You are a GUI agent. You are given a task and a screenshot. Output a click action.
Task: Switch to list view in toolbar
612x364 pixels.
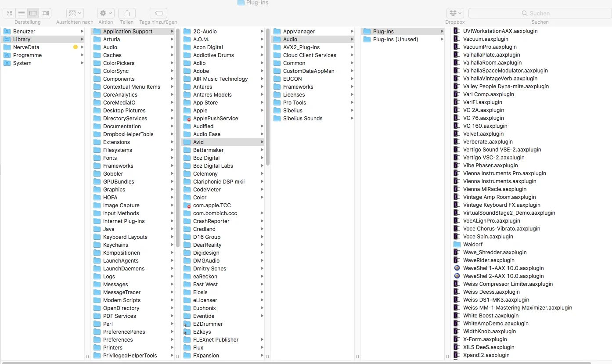(x=21, y=13)
